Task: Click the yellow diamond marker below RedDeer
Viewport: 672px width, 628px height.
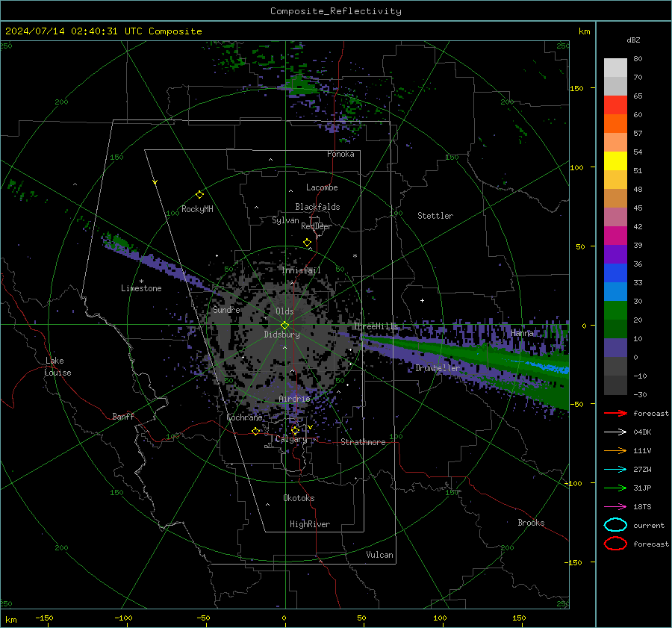Action: pyautogui.click(x=307, y=243)
